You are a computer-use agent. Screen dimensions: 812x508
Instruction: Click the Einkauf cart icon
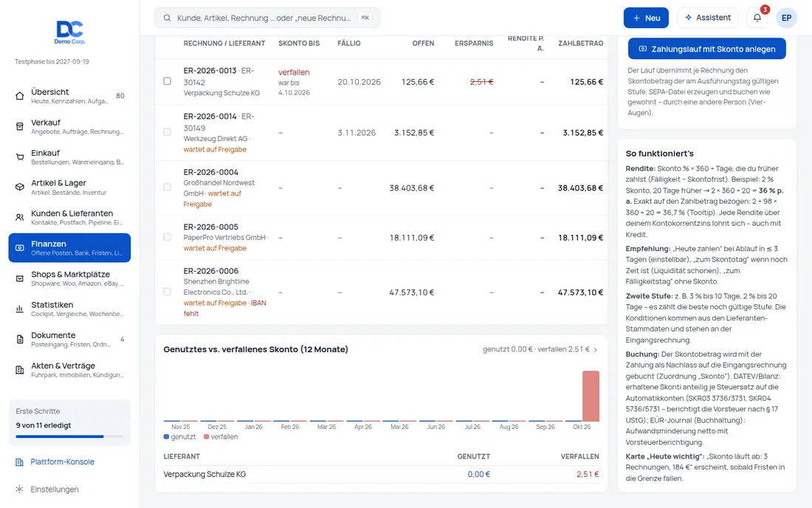(x=20, y=157)
